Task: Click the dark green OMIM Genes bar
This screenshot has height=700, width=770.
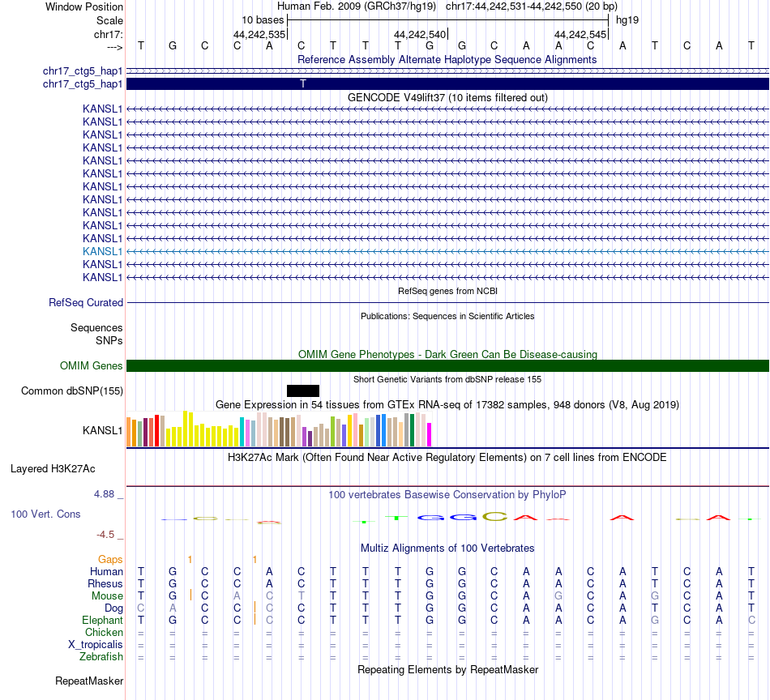Action: [447, 365]
